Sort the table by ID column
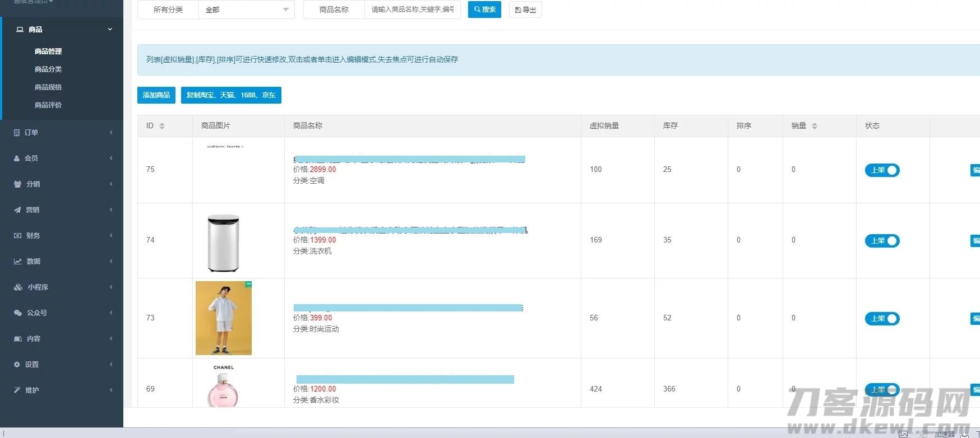This screenshot has width=980, height=438. coord(162,126)
